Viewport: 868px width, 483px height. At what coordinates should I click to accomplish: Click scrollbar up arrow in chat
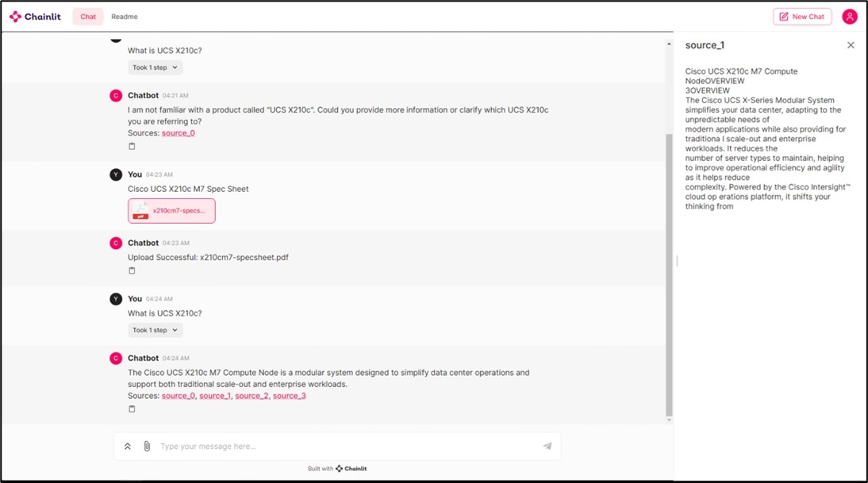click(669, 44)
